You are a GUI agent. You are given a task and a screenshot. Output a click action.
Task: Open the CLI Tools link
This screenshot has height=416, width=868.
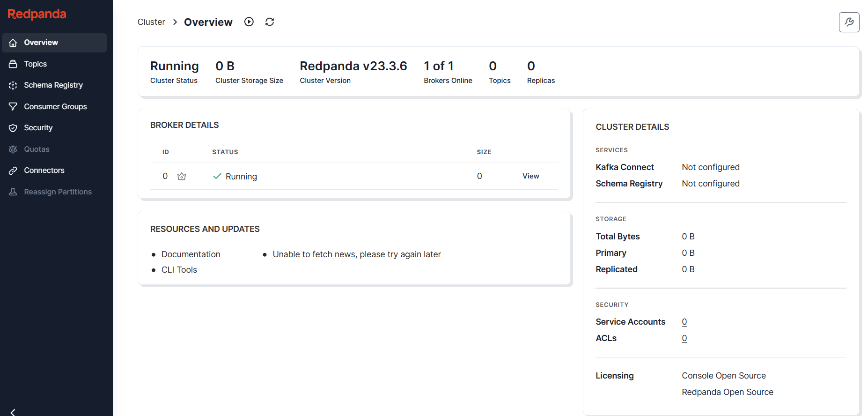pos(179,270)
